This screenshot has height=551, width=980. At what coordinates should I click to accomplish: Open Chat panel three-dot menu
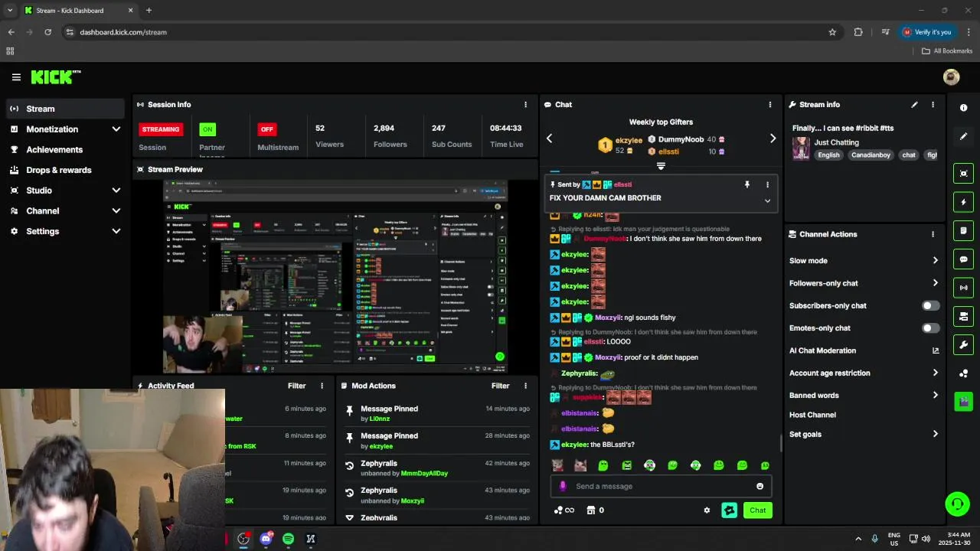pyautogui.click(x=770, y=105)
